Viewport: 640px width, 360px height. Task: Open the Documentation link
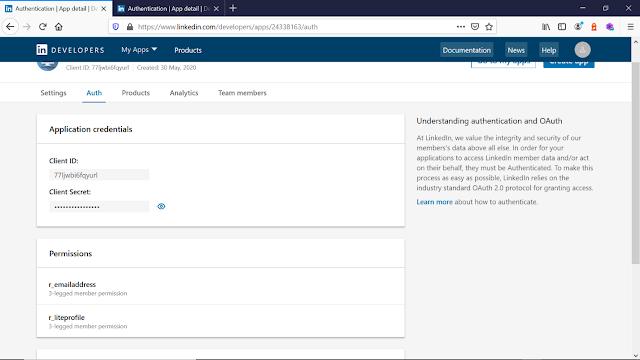point(467,50)
